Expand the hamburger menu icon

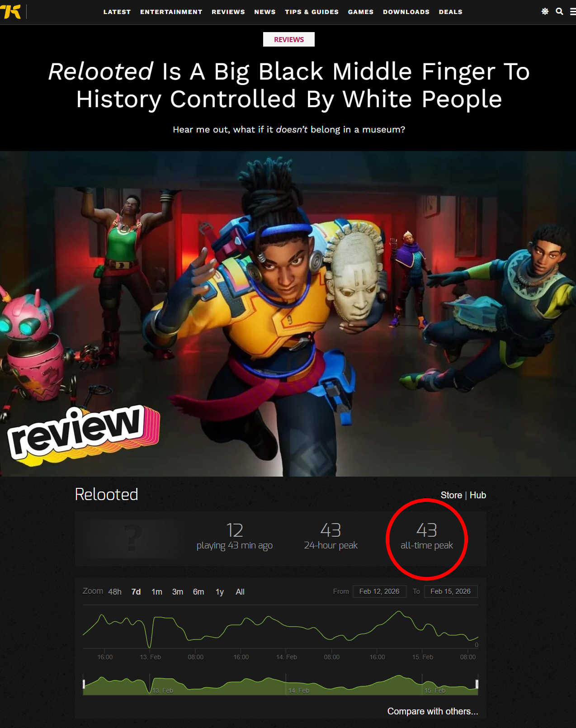click(573, 12)
